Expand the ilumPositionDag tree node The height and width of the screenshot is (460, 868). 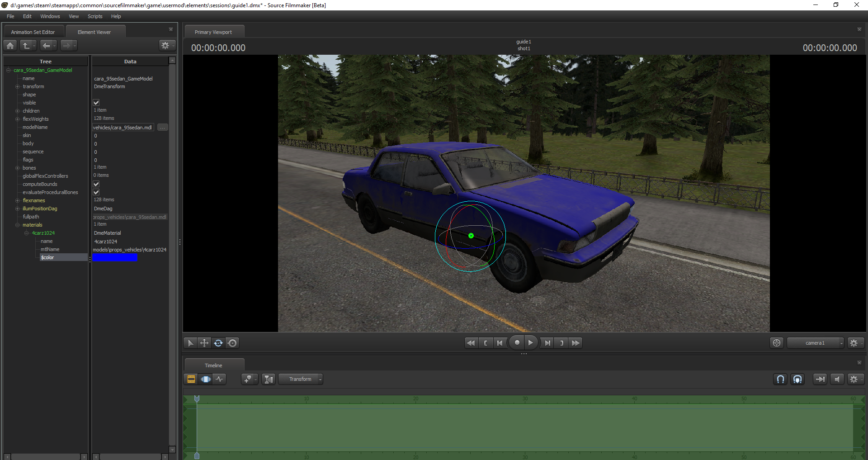click(18, 209)
